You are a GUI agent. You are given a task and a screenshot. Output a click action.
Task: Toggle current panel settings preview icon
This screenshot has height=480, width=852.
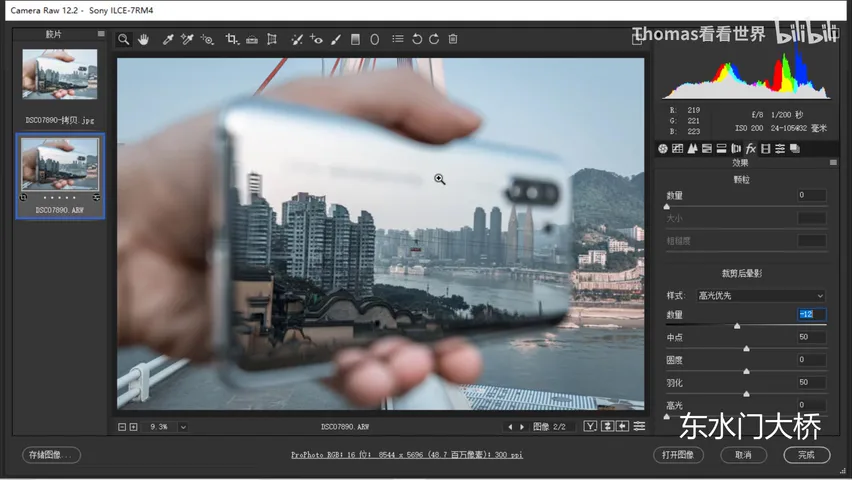pyautogui.click(x=639, y=427)
